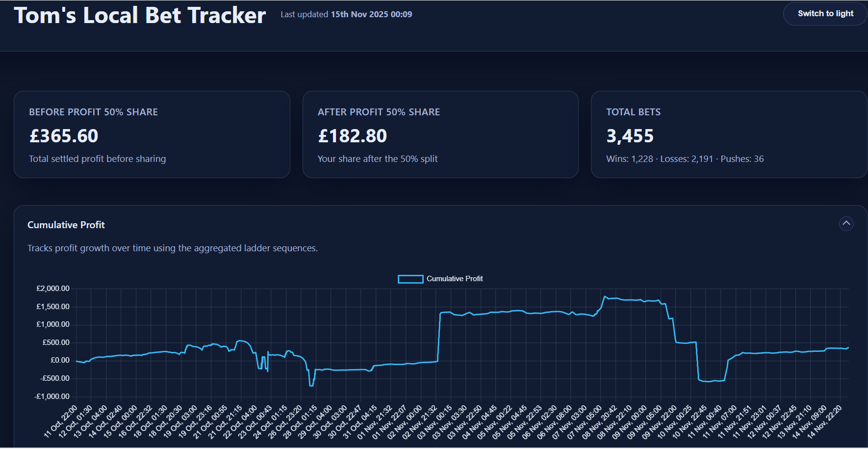This screenshot has width=868, height=449.
Task: Click the 11 Oct, 22:00 x-axis label
Action: (x=61, y=421)
